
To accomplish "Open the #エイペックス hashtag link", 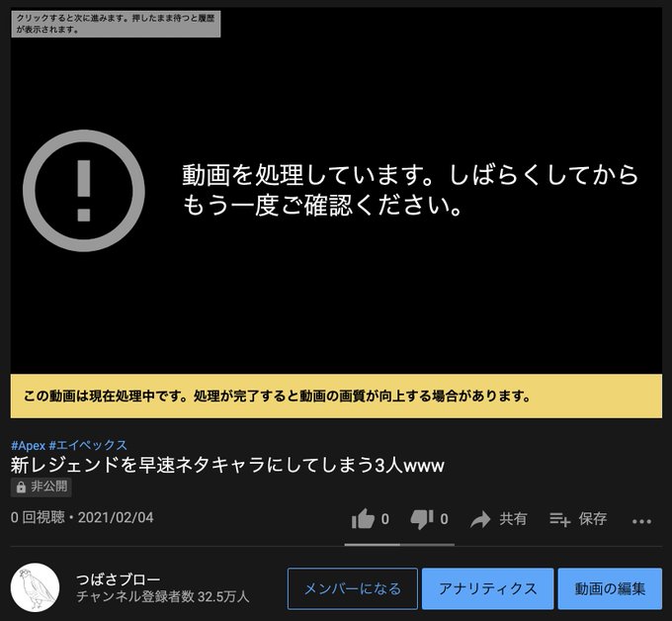I will 88,446.
